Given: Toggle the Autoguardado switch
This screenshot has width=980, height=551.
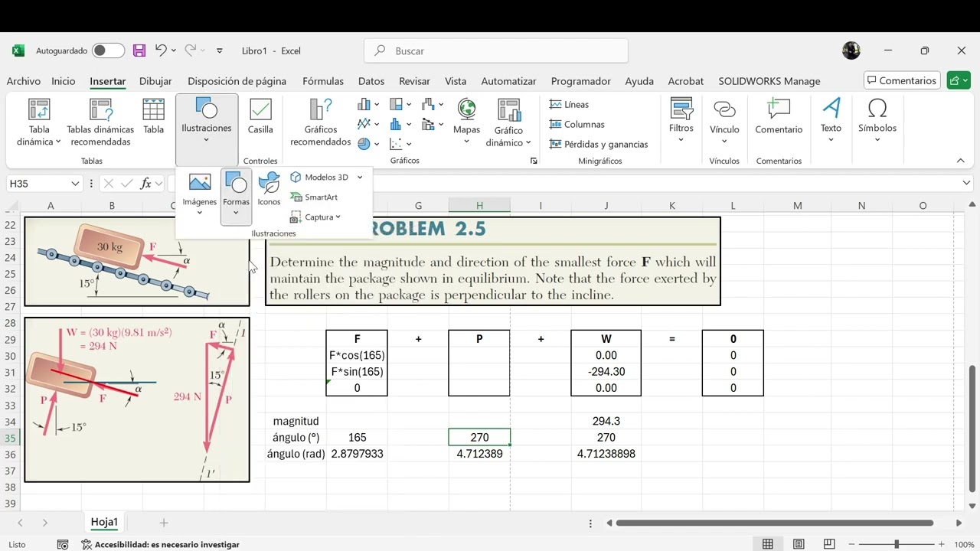Looking at the screenshot, I should [108, 51].
